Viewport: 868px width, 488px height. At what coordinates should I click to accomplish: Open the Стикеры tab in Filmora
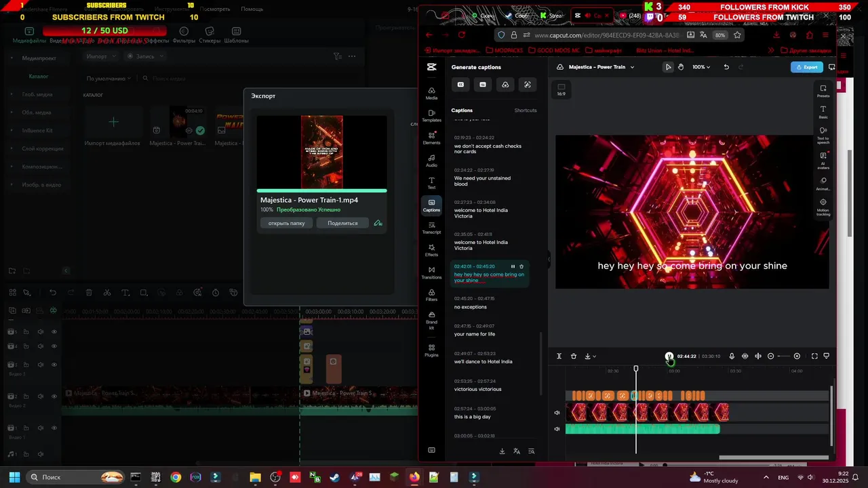[210, 35]
